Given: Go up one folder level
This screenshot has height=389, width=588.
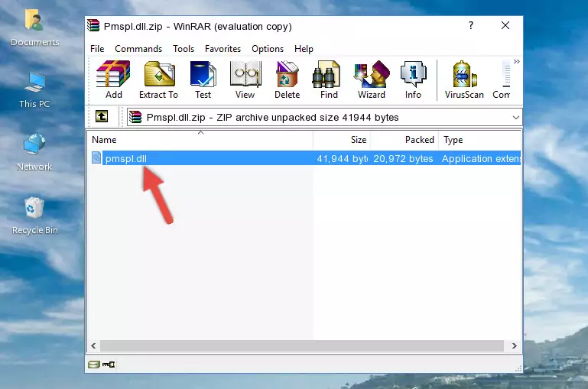Looking at the screenshot, I should click(x=102, y=117).
